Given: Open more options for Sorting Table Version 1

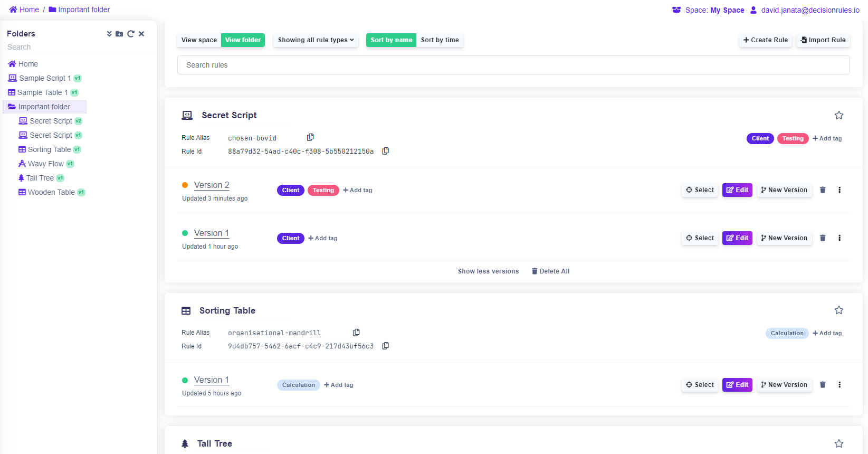Looking at the screenshot, I should pos(840,385).
